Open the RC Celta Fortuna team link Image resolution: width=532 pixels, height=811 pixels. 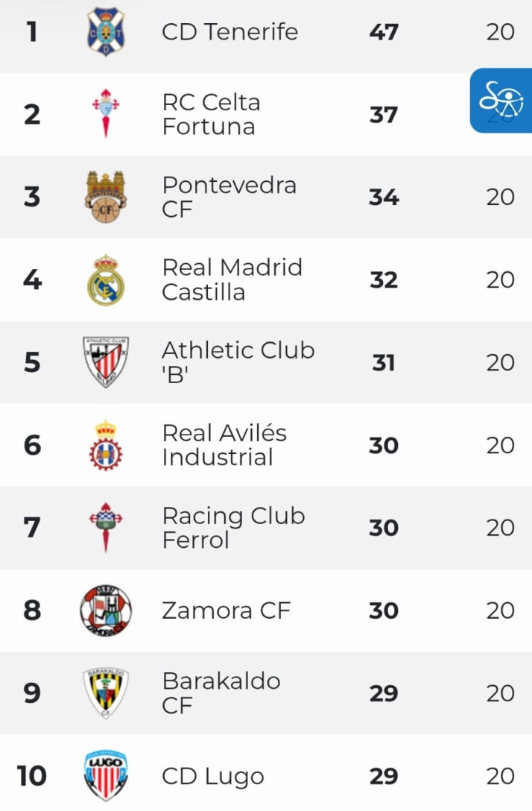[211, 114]
